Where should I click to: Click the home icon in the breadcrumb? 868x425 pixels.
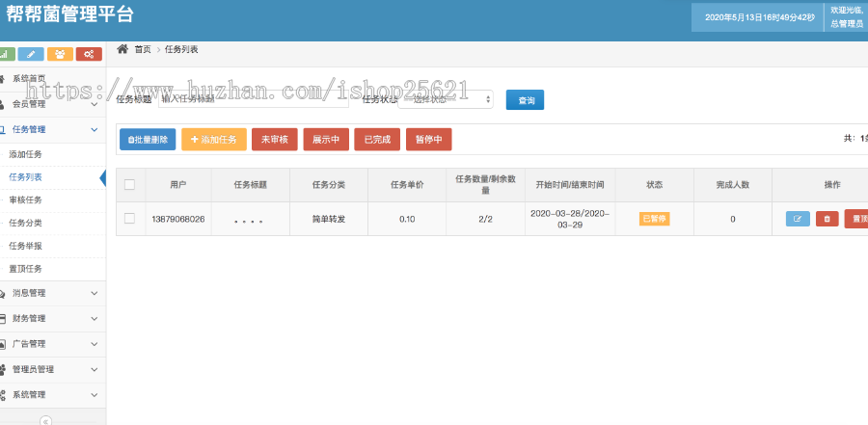click(122, 49)
